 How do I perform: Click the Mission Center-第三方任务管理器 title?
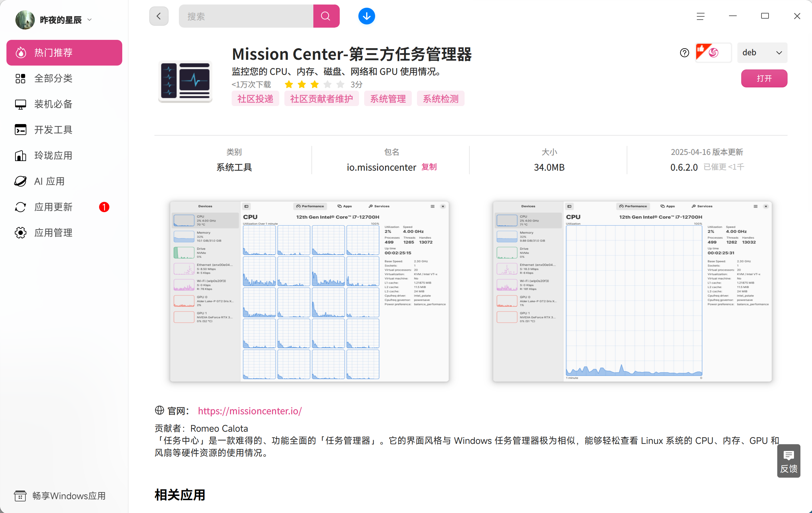coord(352,54)
